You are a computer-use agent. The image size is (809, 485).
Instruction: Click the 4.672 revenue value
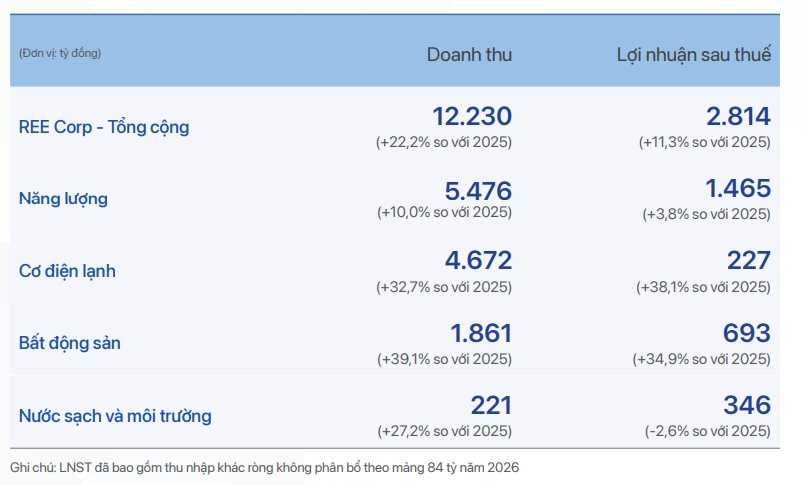477,261
